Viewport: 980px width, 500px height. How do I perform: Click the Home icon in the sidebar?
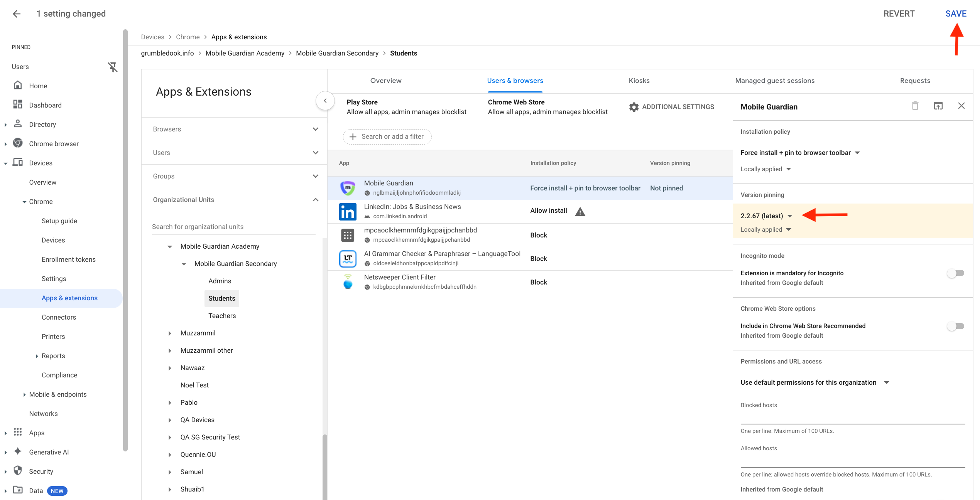pos(18,86)
